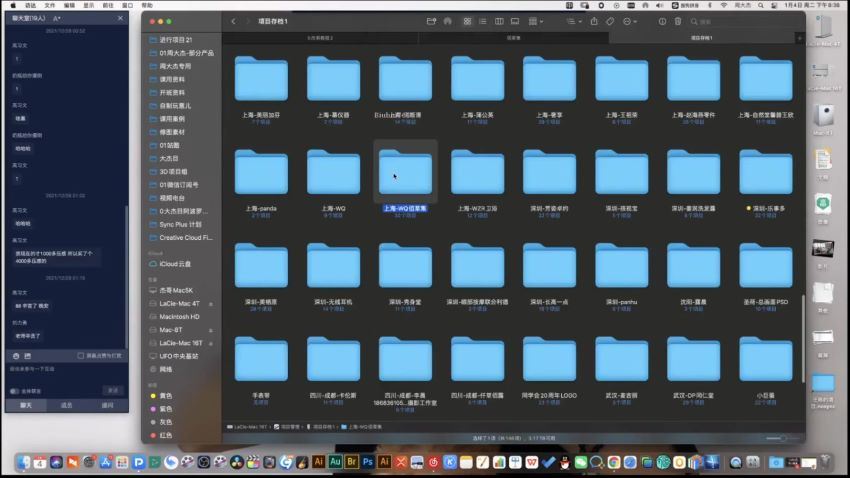The width and height of the screenshot is (850, 478).
Task: Open the 前往 menu
Action: [108, 5]
